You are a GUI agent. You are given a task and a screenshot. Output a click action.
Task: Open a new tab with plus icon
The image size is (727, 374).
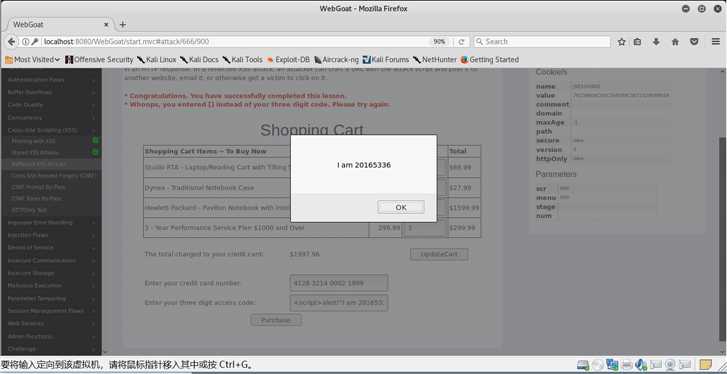click(x=123, y=25)
